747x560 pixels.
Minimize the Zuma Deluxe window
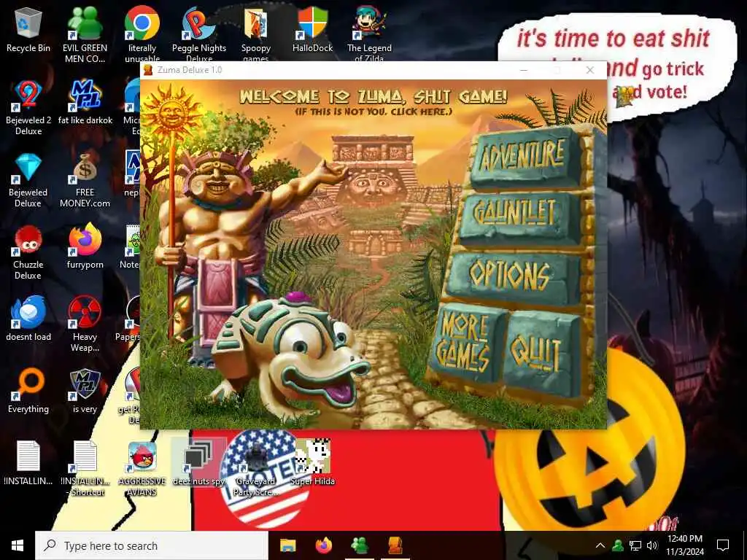524,70
